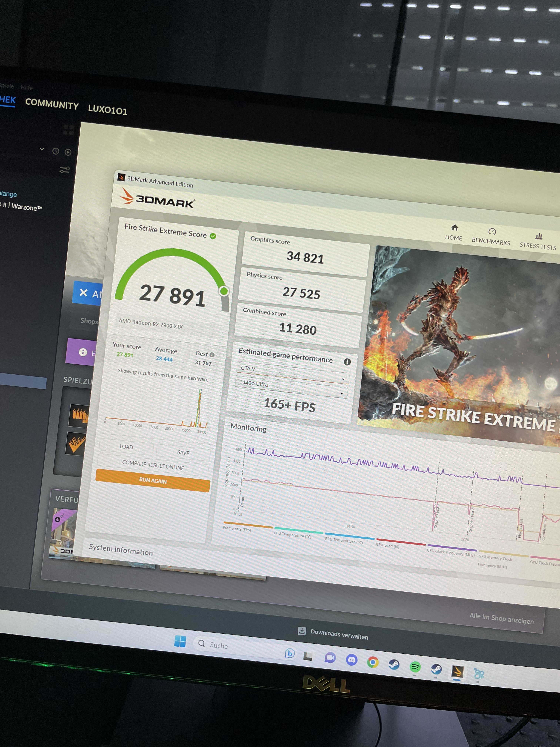Click info icon beside Estimated game performance
Screen dimensions: 560x747
tap(347, 362)
